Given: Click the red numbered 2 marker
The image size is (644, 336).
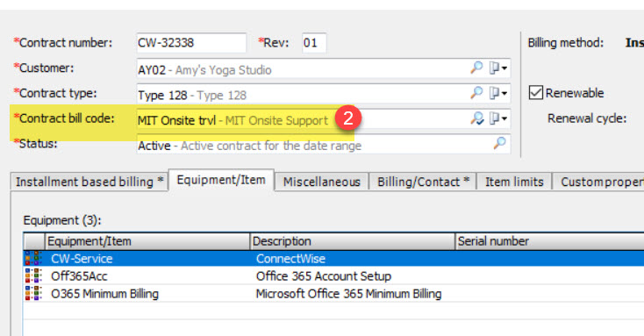Looking at the screenshot, I should tap(348, 118).
